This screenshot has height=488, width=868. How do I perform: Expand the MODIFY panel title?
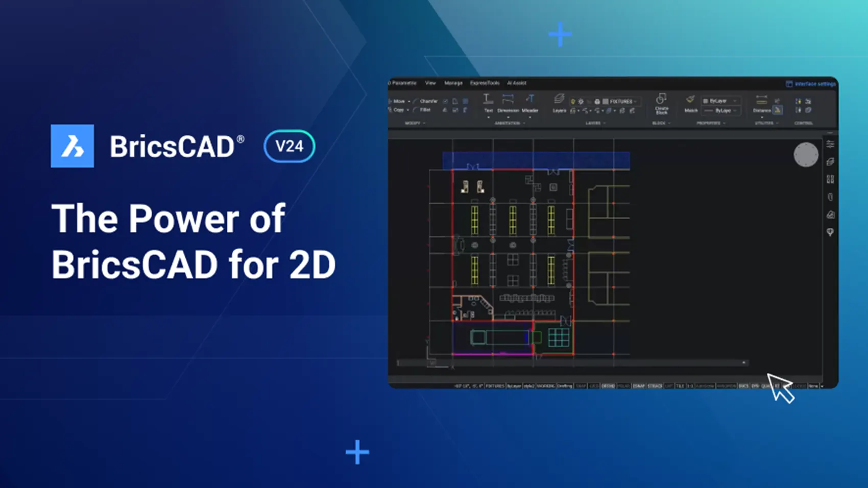tap(415, 123)
